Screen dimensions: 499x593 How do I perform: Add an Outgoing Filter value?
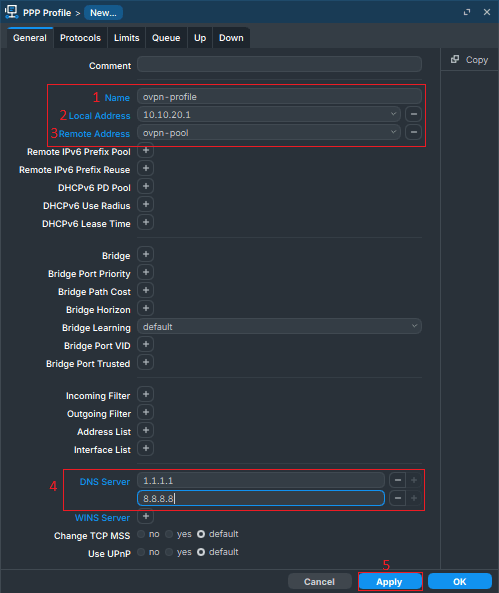click(146, 413)
